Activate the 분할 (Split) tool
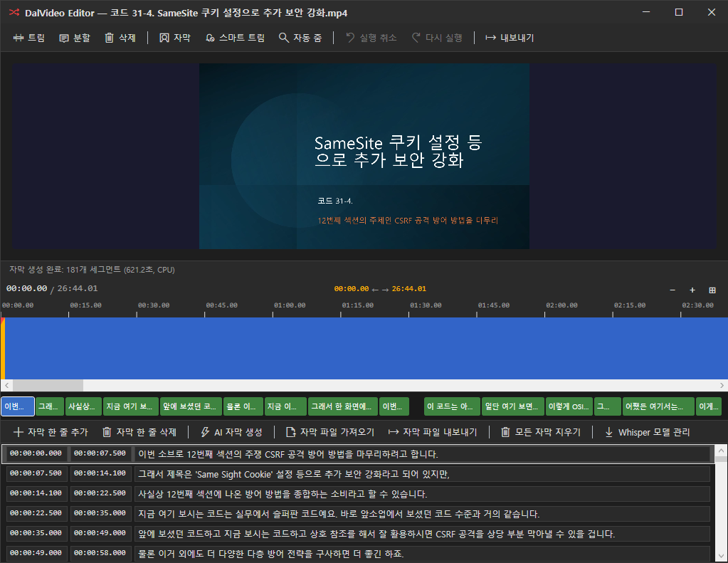Viewport: 728px width, 563px height. coord(73,38)
